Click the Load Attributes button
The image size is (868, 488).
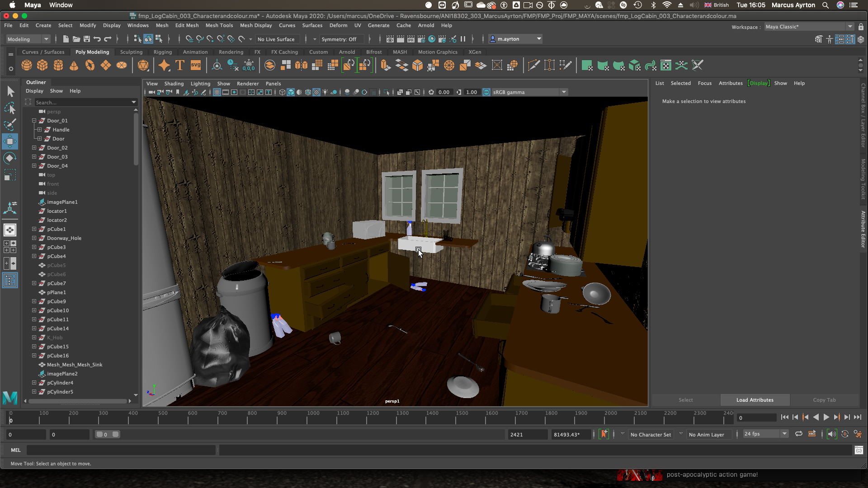coord(755,400)
